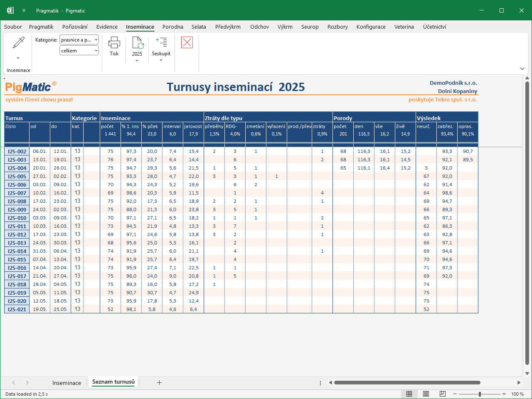Open the Účetnictví ribbon tab
The width and height of the screenshot is (532, 399).
(x=435, y=27)
